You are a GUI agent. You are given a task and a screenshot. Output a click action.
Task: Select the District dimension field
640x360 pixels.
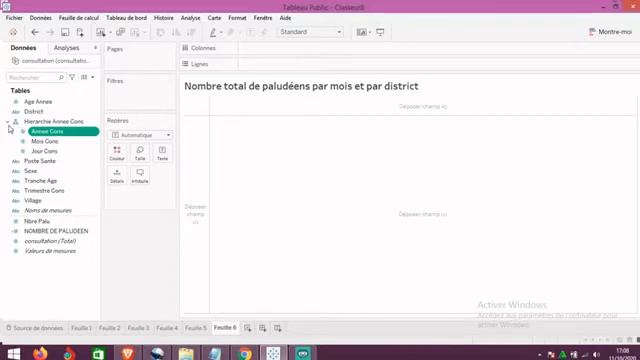click(x=33, y=111)
